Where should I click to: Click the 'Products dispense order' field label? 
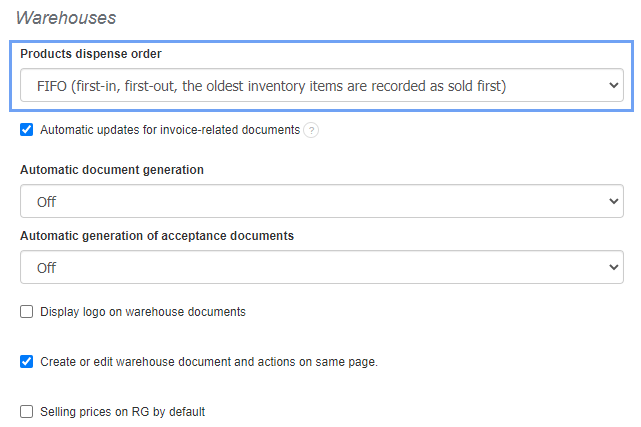click(90, 54)
